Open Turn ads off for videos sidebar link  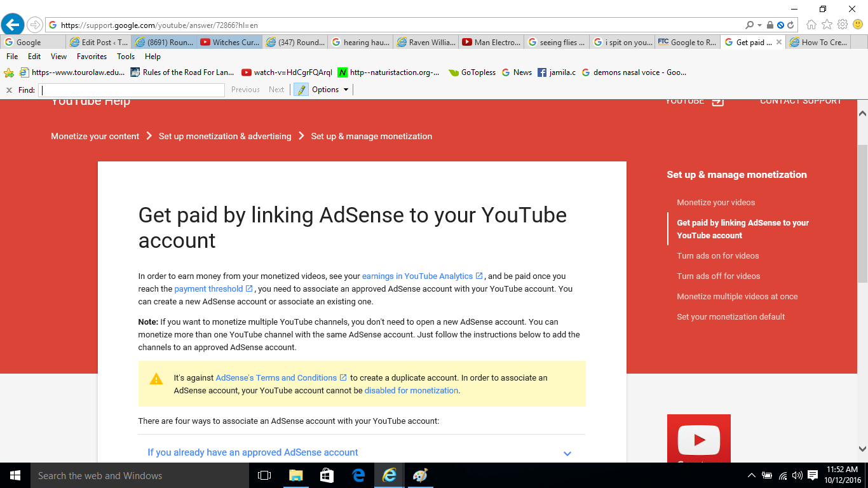pos(719,276)
